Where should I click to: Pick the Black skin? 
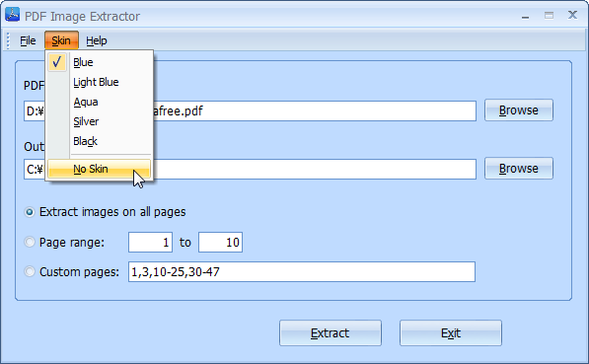[100, 141]
